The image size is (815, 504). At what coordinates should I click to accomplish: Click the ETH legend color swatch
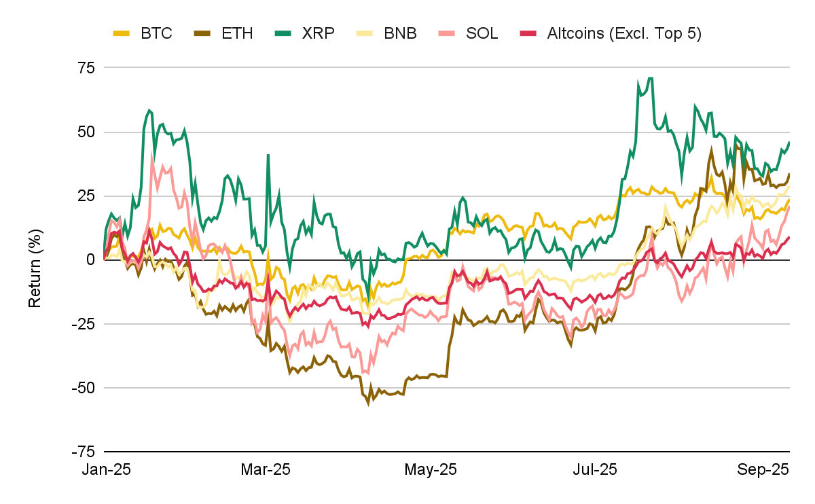click(202, 33)
